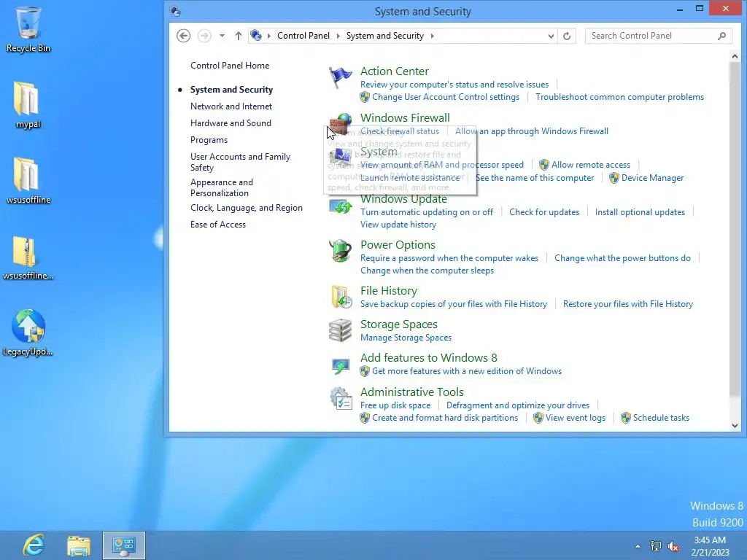Viewport: 747px width, 560px height.
Task: Click the Power Options battery icon
Action: (x=340, y=251)
